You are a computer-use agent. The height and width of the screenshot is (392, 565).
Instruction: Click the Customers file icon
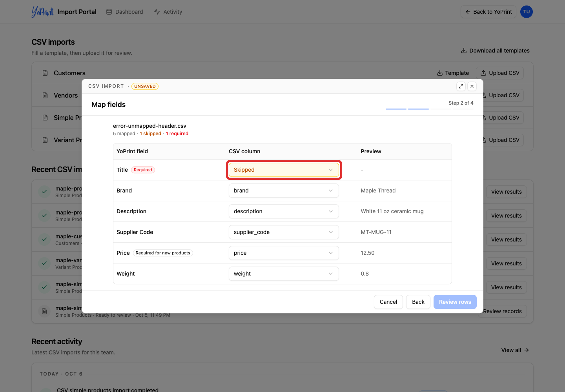[45, 73]
